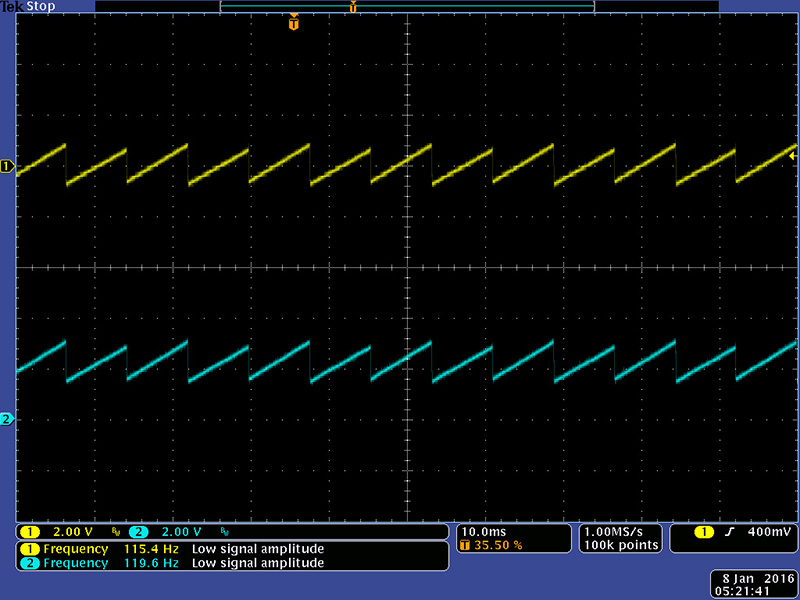Click the 10.0ms horizontal timebase readout
The image size is (800, 600).
[x=484, y=531]
